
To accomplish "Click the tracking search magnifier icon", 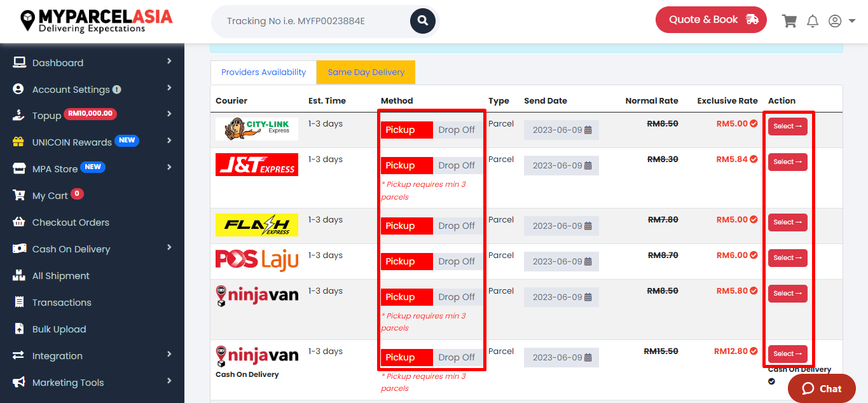I will click(422, 21).
